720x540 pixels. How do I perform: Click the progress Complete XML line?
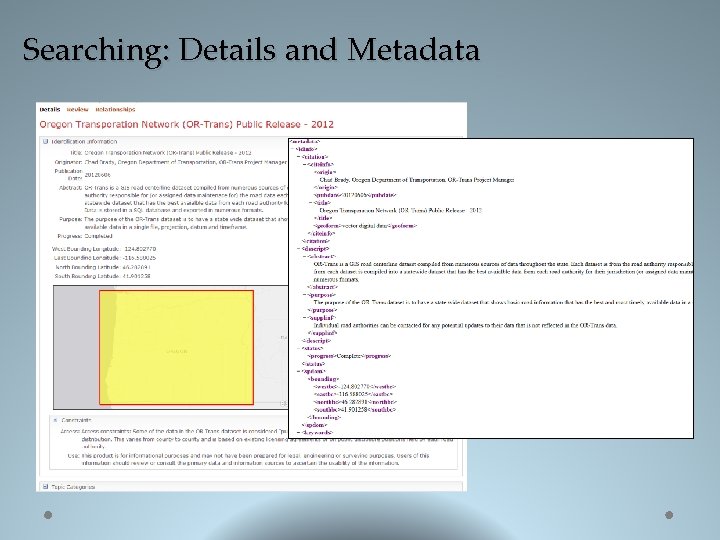[349, 356]
